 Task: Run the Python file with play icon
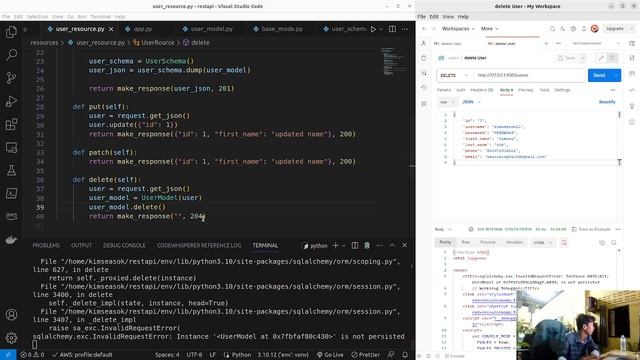click(373, 29)
